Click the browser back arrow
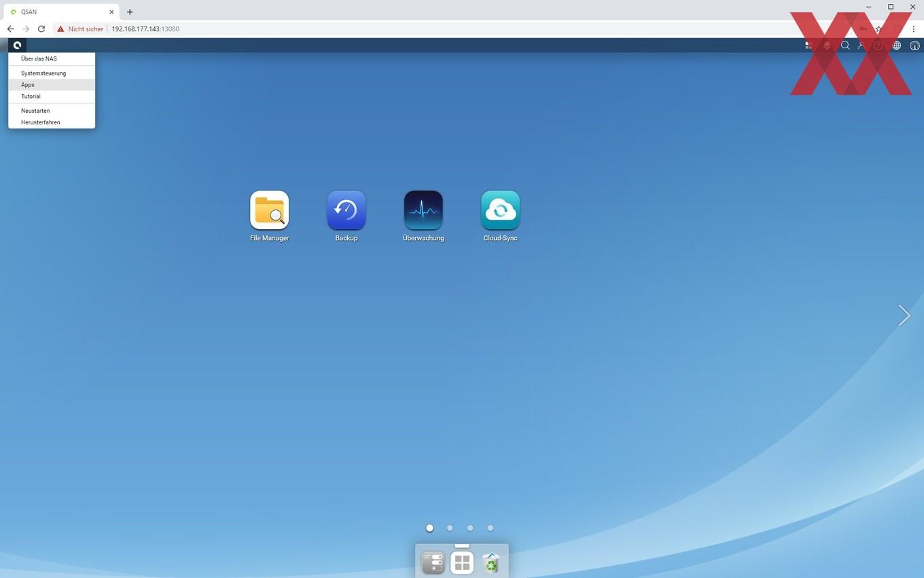The height and width of the screenshot is (578, 924). pos(10,29)
